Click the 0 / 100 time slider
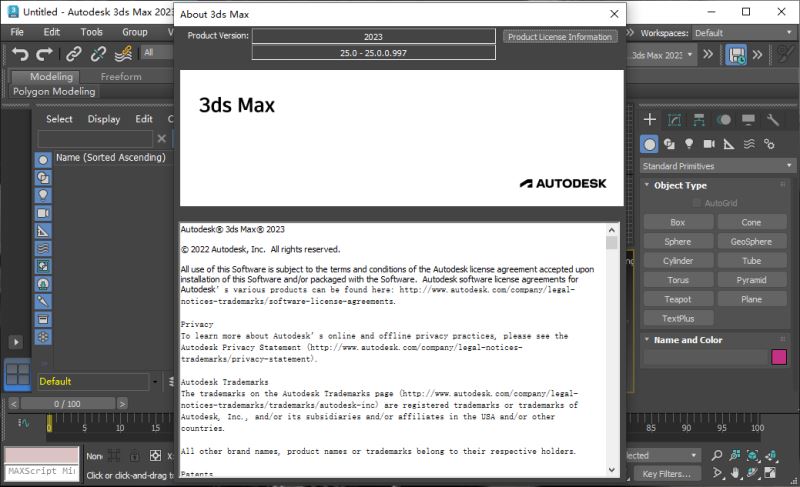800x487 pixels. (x=67, y=404)
